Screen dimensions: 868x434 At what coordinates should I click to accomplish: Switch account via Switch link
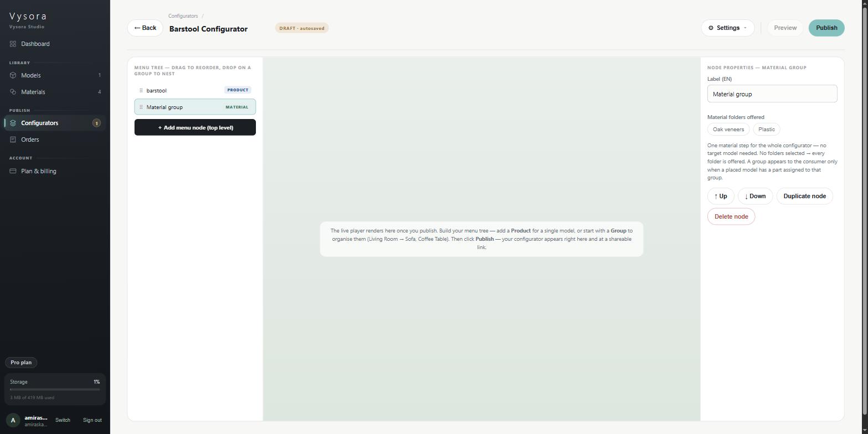pyautogui.click(x=63, y=420)
